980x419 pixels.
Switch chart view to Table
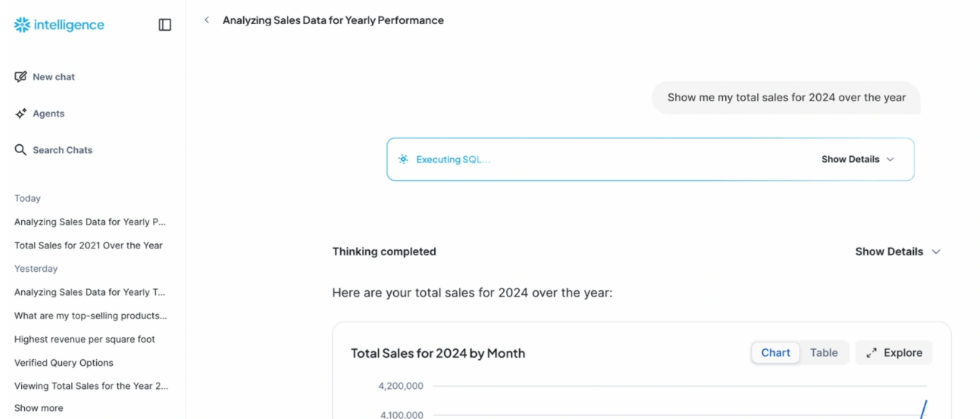point(823,353)
